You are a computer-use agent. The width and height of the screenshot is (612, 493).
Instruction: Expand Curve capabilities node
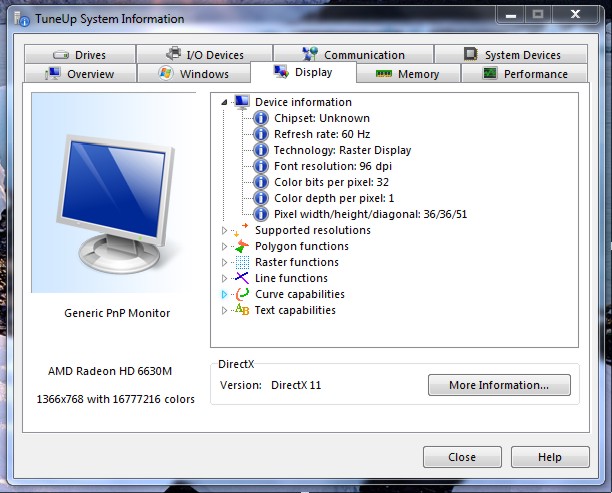(224, 294)
